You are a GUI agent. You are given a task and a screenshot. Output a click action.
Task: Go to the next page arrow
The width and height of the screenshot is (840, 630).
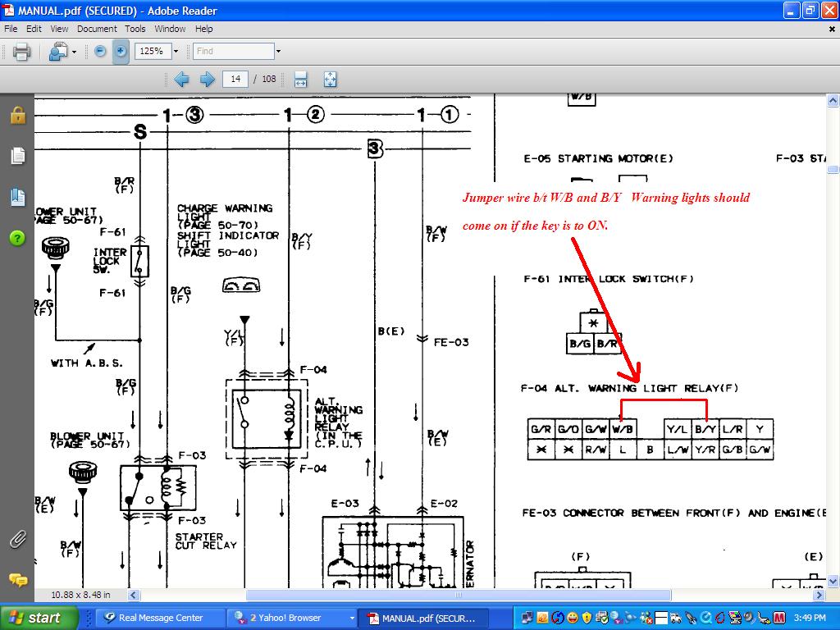click(208, 79)
